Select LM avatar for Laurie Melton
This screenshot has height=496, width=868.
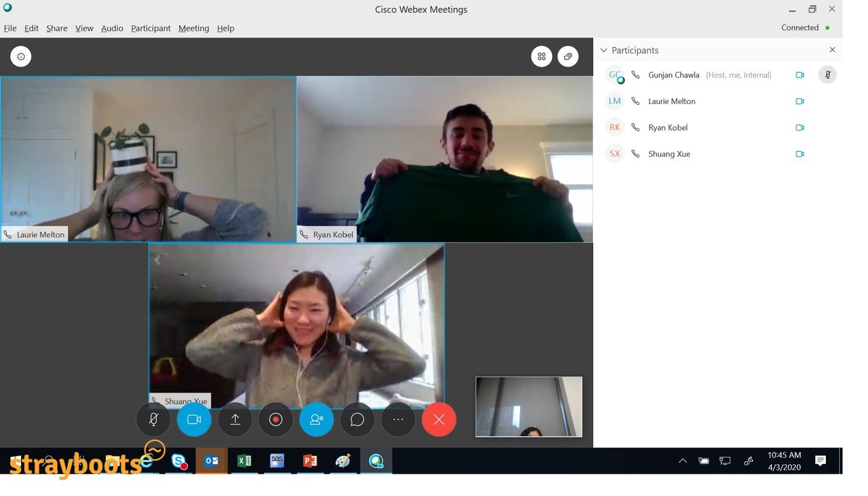(615, 101)
